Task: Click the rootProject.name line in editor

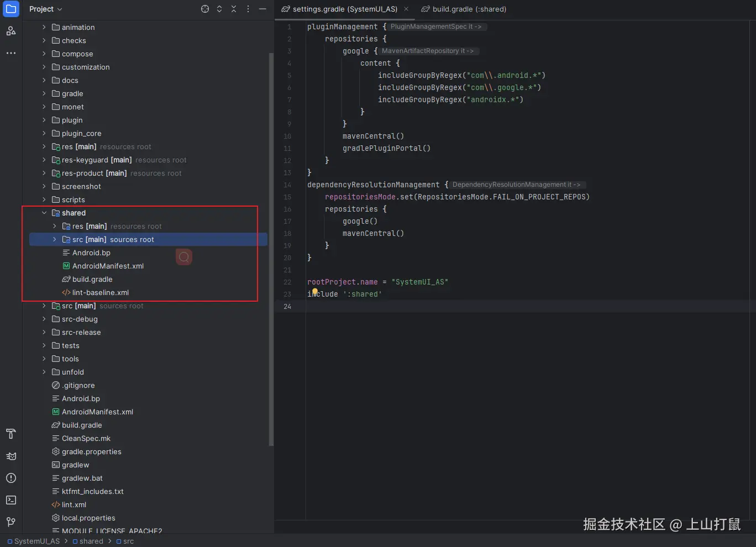Action: click(x=377, y=282)
